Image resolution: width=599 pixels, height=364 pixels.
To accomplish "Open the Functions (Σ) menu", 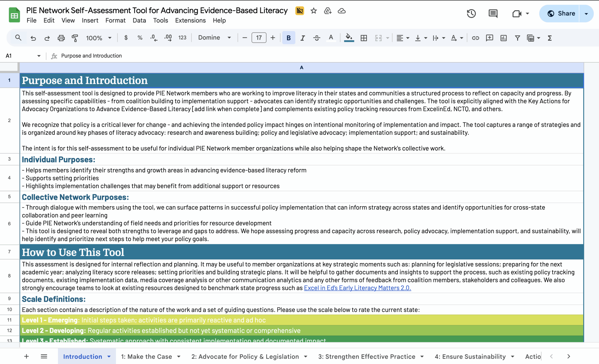I will point(549,38).
